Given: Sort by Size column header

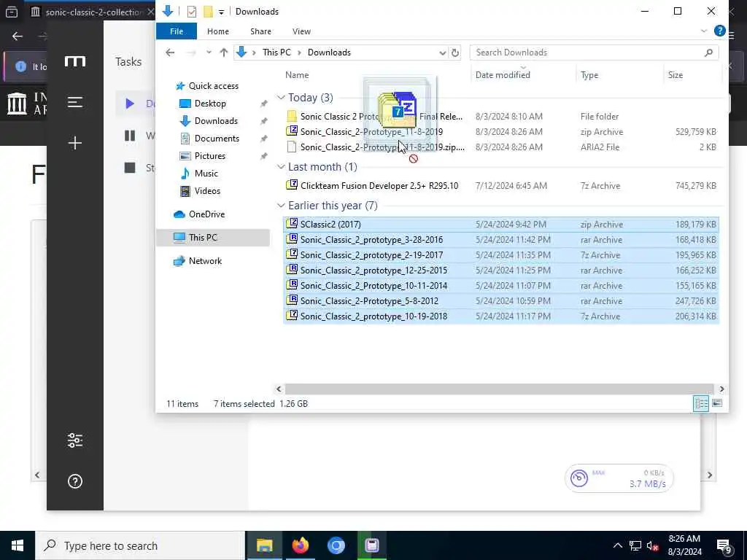Looking at the screenshot, I should [x=675, y=75].
